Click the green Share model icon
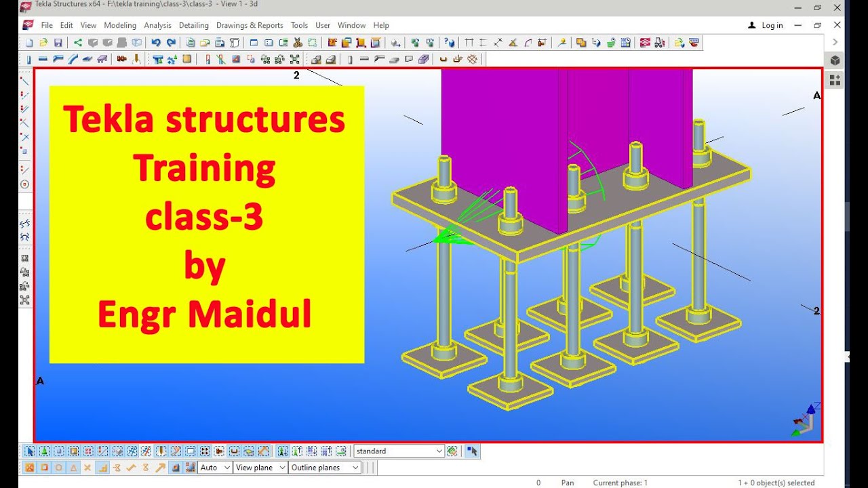Viewport: 868px width, 488px height. 78,43
